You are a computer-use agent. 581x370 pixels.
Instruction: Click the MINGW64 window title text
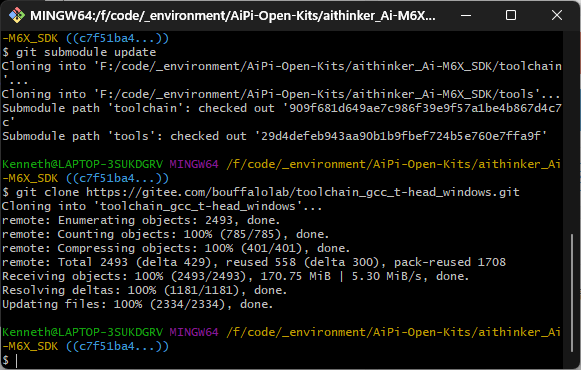233,16
